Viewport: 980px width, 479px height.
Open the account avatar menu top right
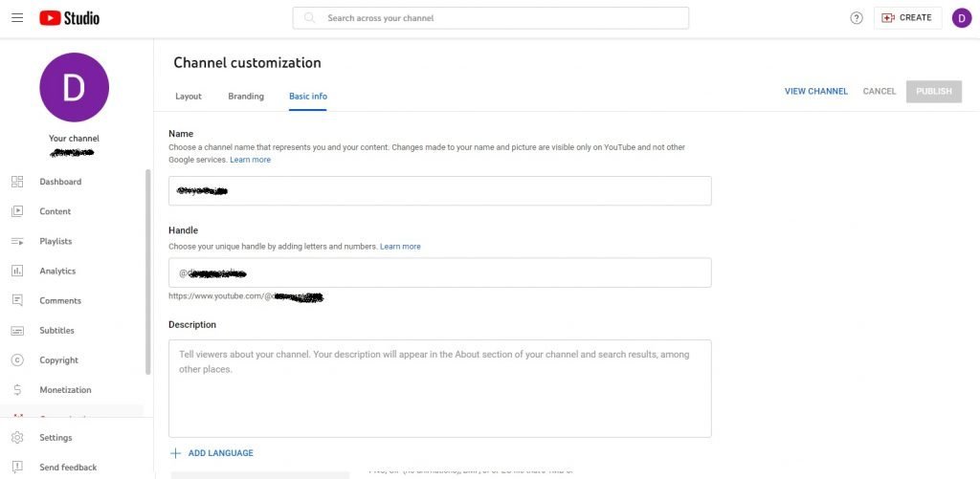[x=961, y=18]
